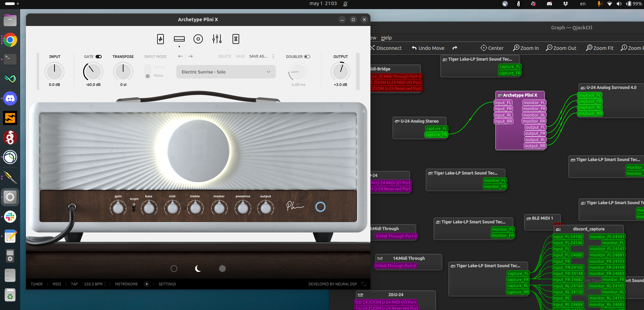This screenshot has width=644, height=310.
Task: Click the redo arrow in QjackCtl toolbar
Action: [455, 48]
